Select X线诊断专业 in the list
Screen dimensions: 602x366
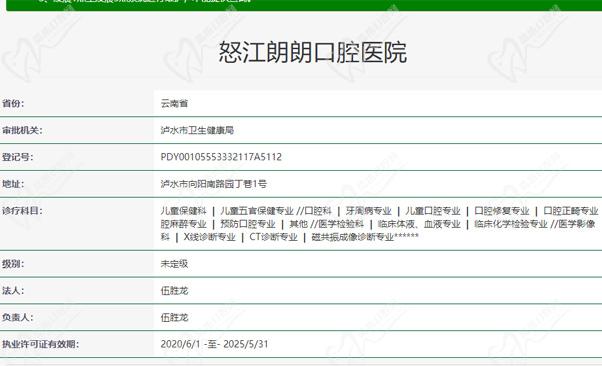pos(209,237)
